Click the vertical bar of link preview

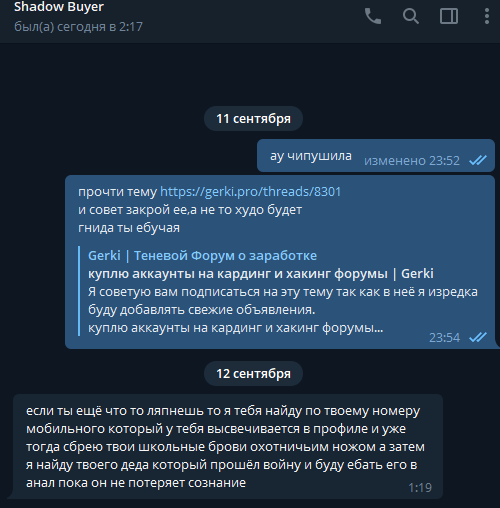point(79,291)
